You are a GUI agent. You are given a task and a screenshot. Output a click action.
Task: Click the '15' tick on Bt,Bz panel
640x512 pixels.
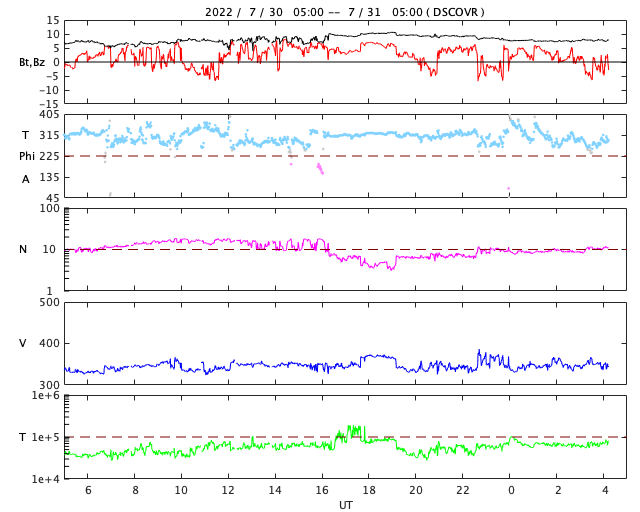[x=53, y=20]
